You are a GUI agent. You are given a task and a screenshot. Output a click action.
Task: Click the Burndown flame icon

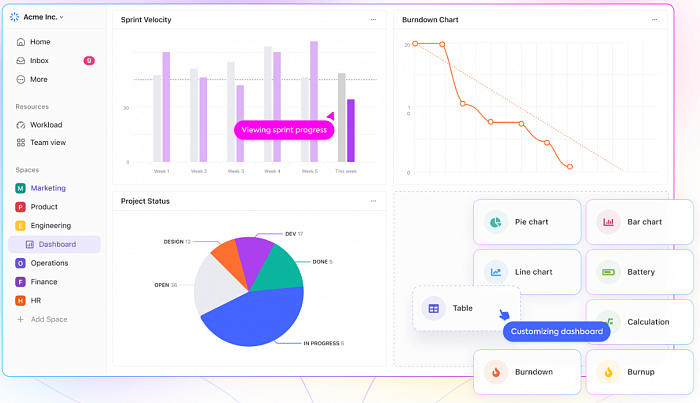click(x=496, y=372)
